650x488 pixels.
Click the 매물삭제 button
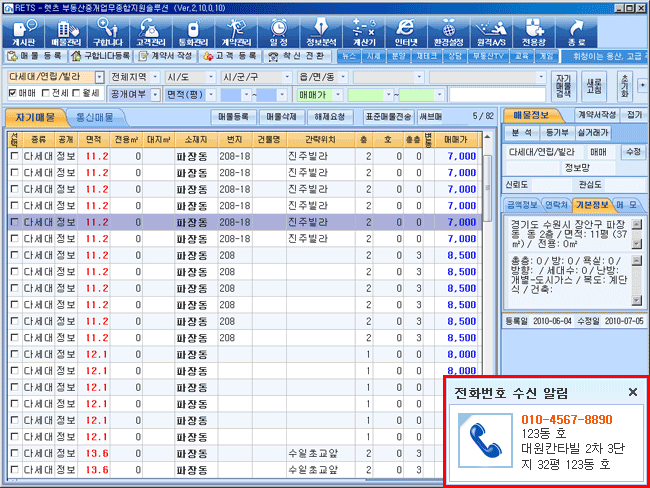pyautogui.click(x=281, y=117)
